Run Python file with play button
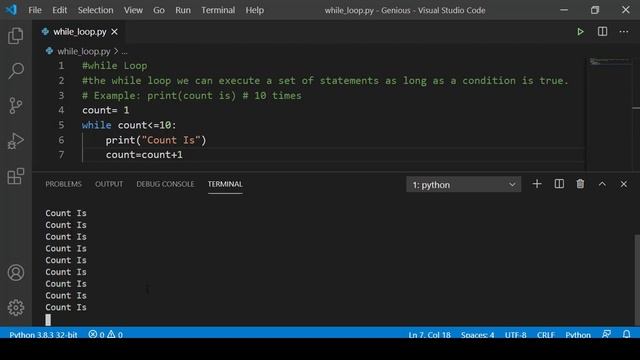640x360 pixels. pyautogui.click(x=580, y=32)
